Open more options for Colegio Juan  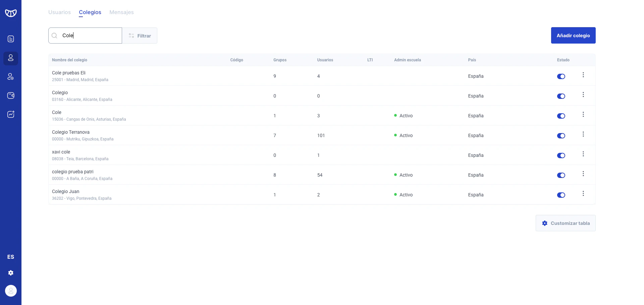(583, 193)
